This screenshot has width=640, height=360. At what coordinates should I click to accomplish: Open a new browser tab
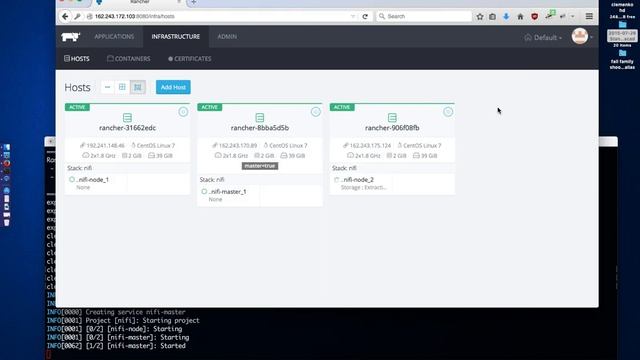[x=193, y=2]
